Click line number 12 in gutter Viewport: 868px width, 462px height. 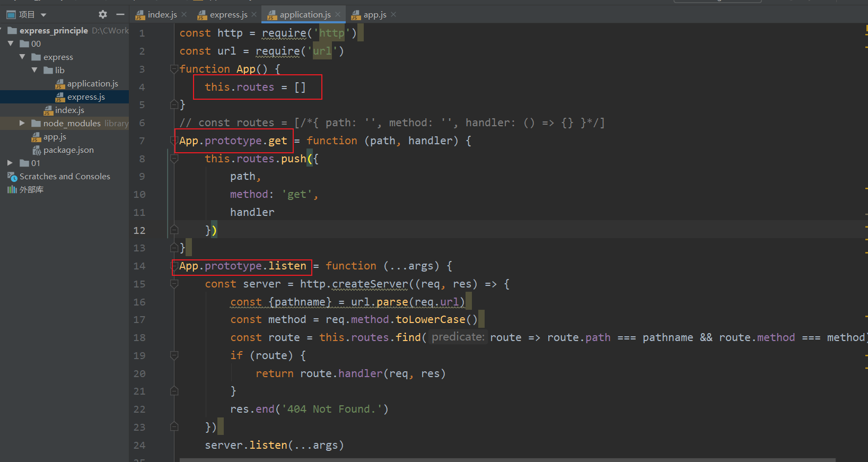pyautogui.click(x=139, y=230)
